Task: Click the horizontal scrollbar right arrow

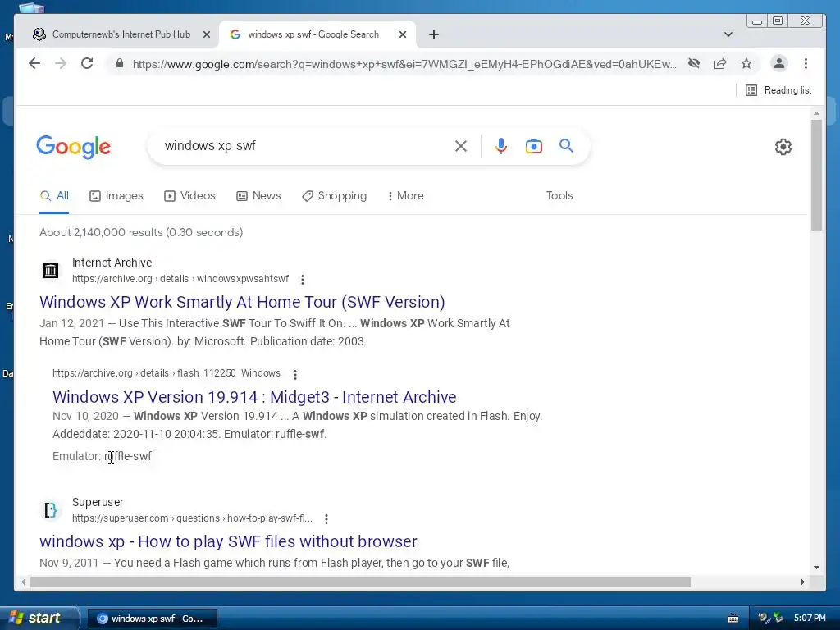Action: click(802, 582)
